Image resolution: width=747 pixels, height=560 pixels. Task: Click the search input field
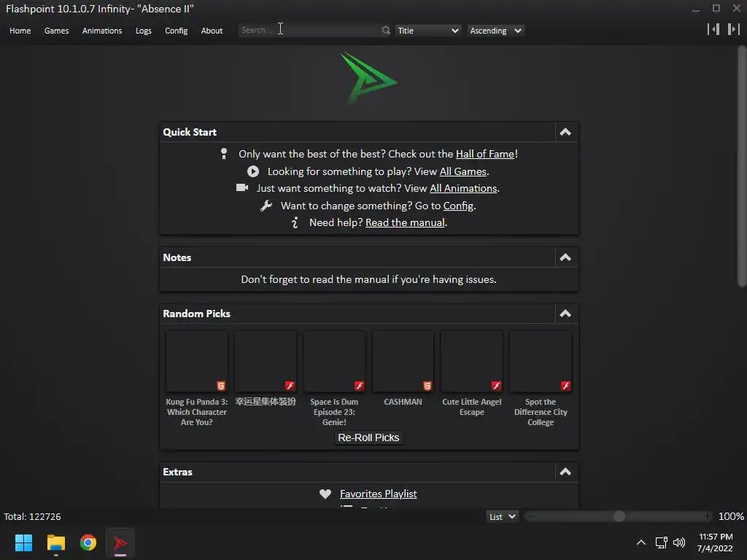point(309,30)
